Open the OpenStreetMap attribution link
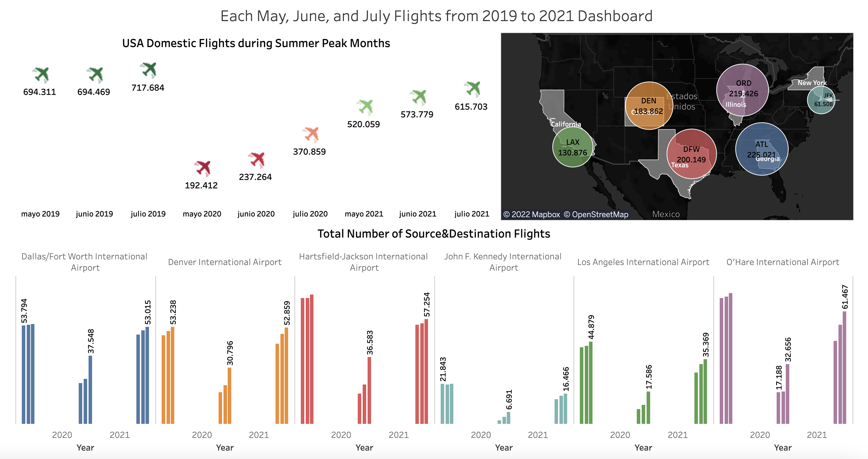Image resolution: width=868 pixels, height=459 pixels. 596,214
